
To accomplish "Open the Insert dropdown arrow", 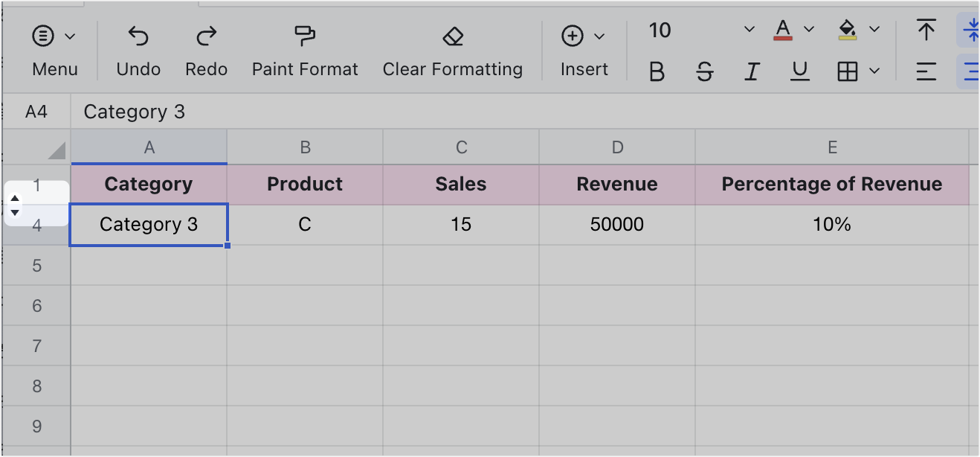I will pos(600,35).
